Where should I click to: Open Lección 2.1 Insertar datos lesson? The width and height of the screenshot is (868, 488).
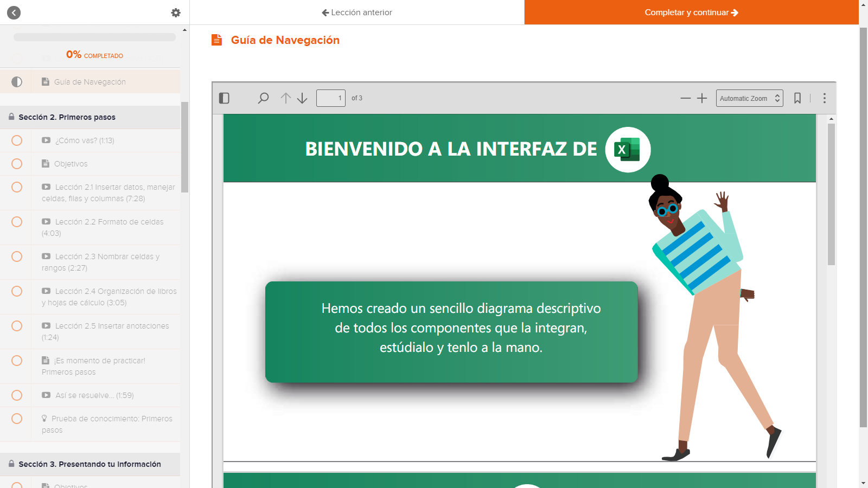click(x=90, y=192)
